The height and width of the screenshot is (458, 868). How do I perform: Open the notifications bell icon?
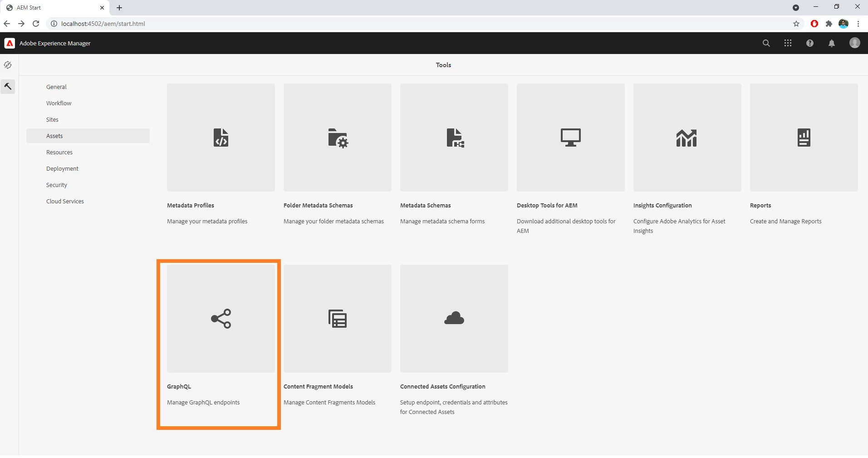pos(832,43)
